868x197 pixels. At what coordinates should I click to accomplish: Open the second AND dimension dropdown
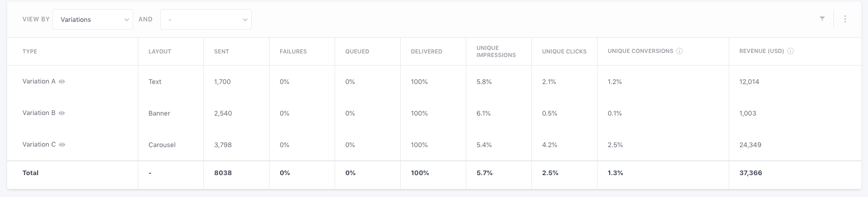[205, 19]
